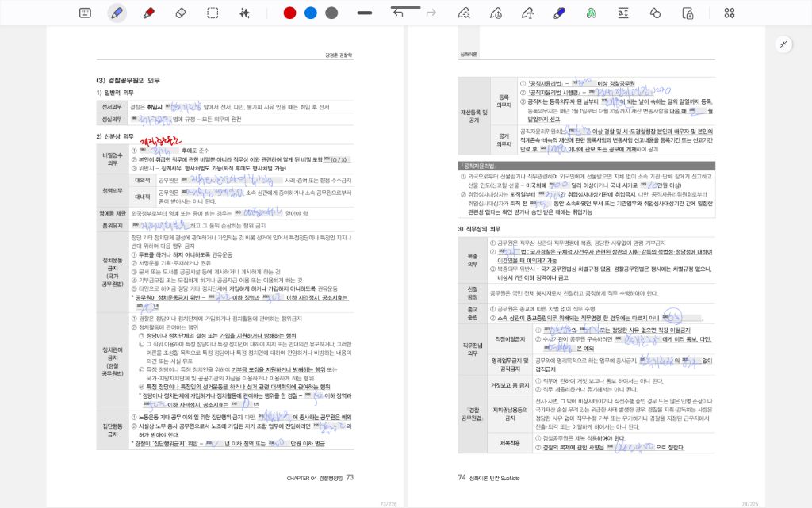Select the pen drawing tool

pos(117,13)
